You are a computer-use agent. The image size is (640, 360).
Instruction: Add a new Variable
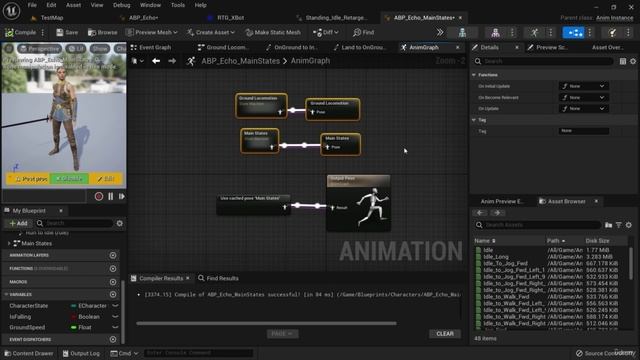113,294
